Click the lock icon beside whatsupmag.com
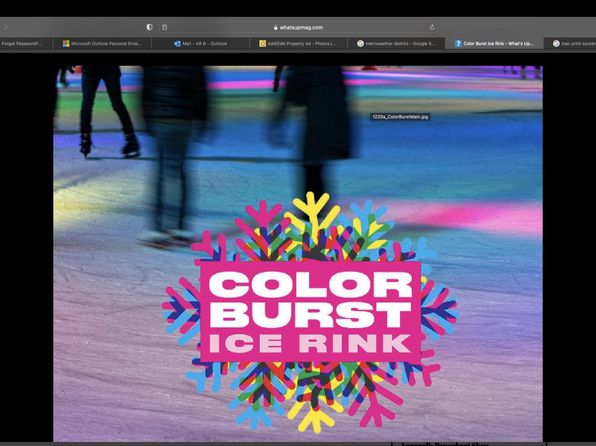 [276, 27]
